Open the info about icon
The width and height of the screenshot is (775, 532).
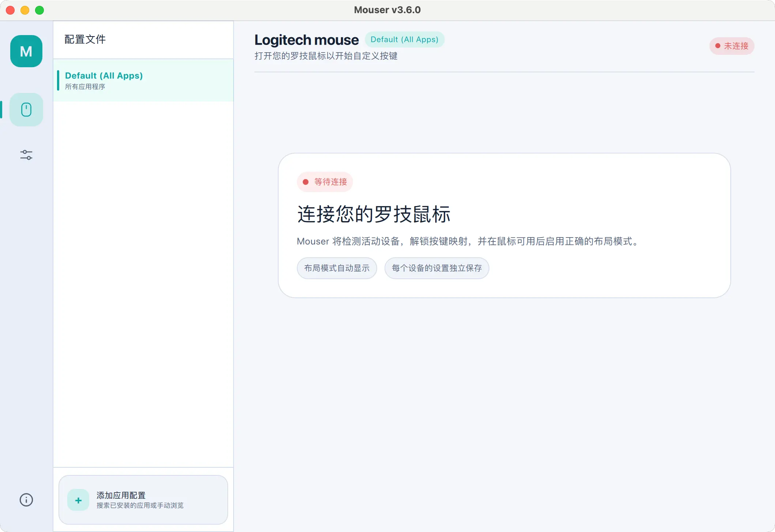click(x=26, y=500)
